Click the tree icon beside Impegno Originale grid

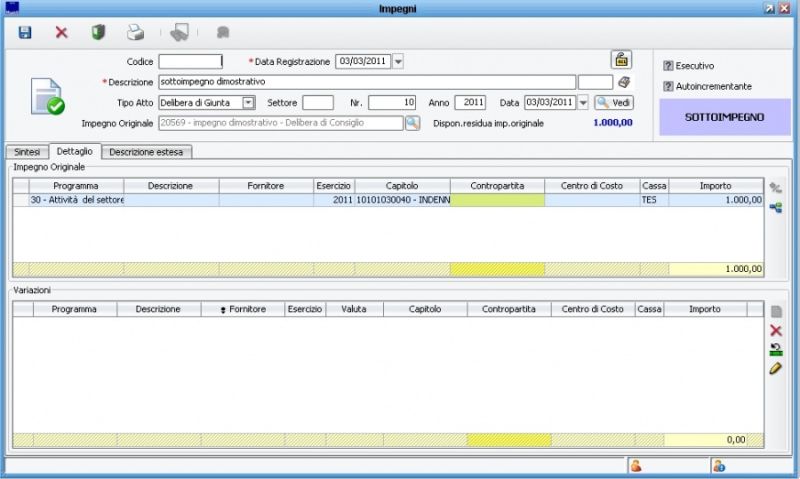coord(775,207)
